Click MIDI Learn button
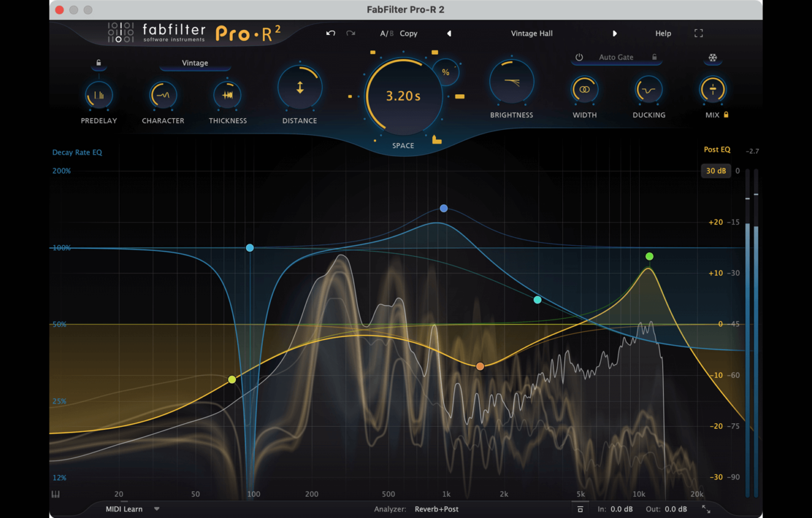Screen dimensions: 812x518 pos(124,509)
